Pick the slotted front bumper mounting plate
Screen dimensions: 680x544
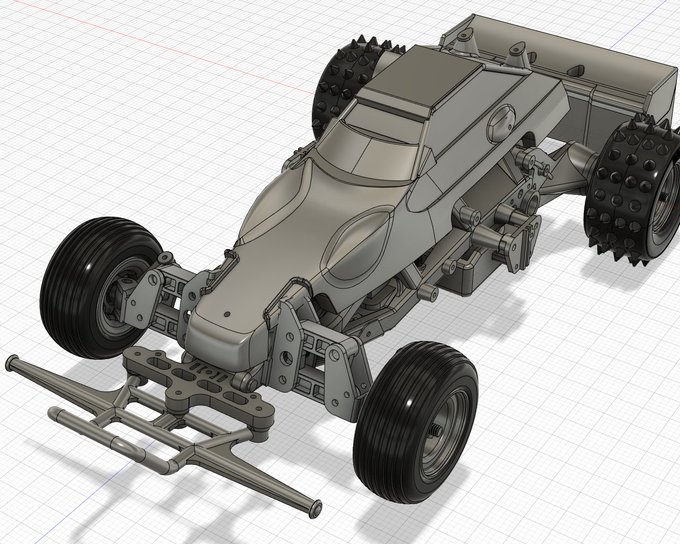coord(199,383)
